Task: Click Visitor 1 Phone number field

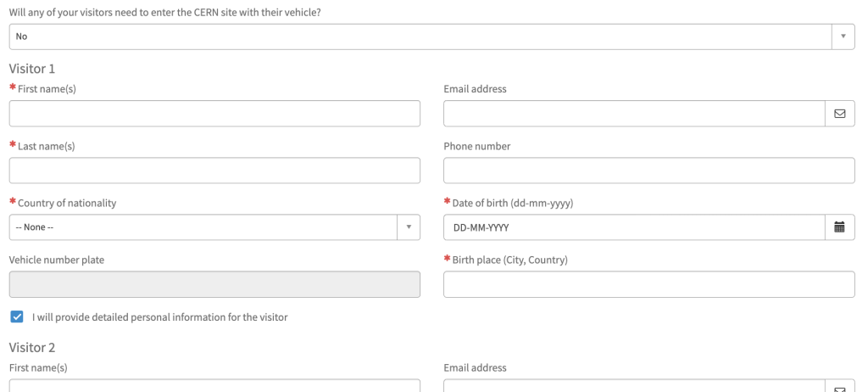Action: 649,171
